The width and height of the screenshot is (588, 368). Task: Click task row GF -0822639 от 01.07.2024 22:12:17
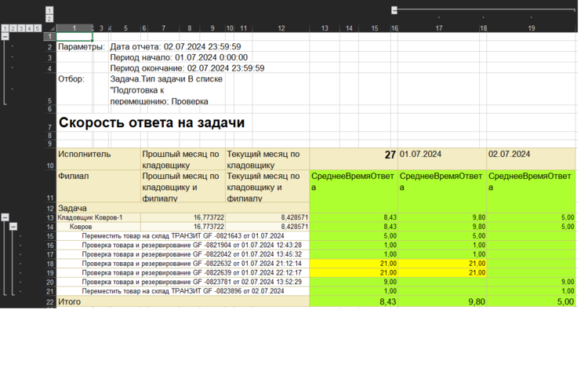183,273
